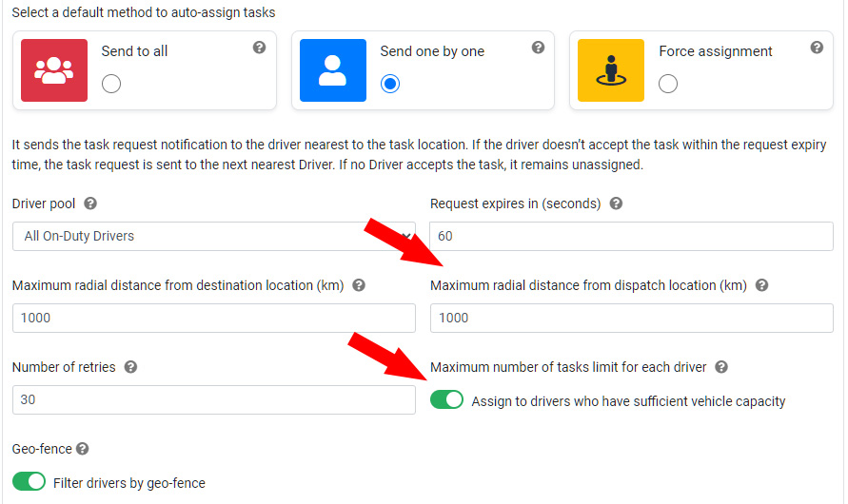This screenshot has height=504, width=848.
Task: Focus the dispatch location distance field
Action: pyautogui.click(x=631, y=319)
